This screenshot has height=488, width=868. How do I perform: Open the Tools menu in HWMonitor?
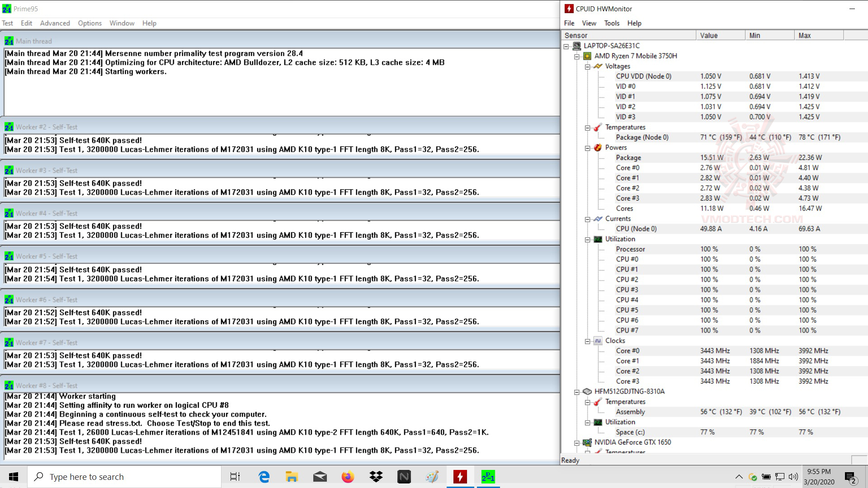coord(611,23)
